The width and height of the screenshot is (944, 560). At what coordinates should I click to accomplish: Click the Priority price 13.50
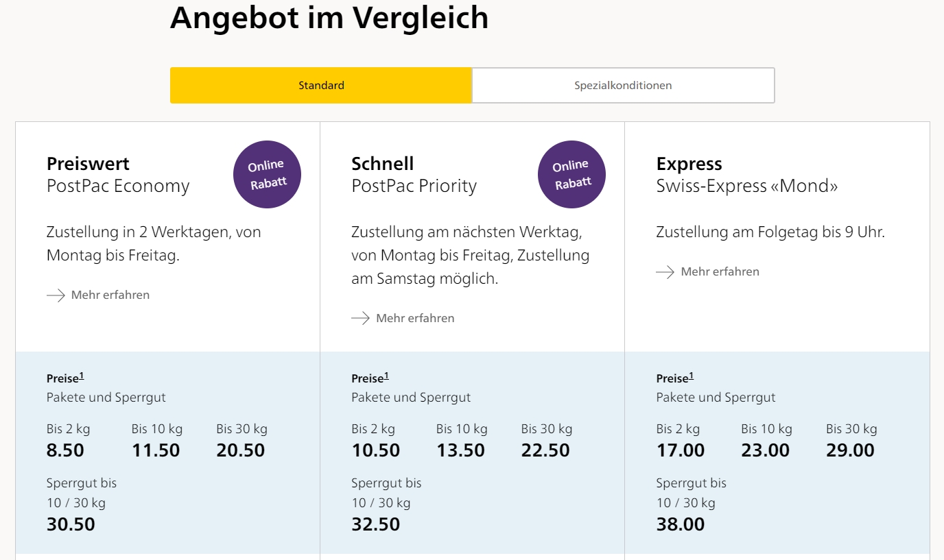pos(460,450)
